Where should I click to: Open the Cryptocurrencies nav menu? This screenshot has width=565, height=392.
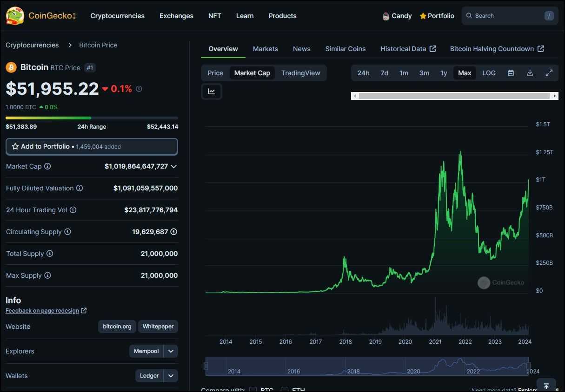click(x=118, y=16)
